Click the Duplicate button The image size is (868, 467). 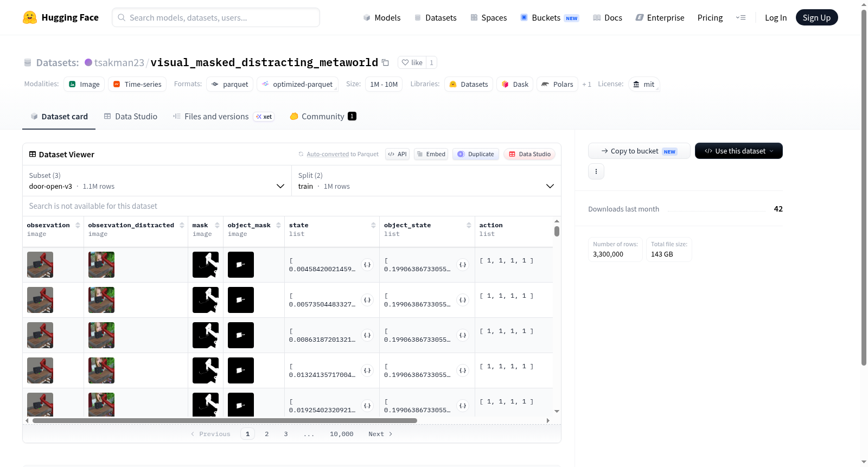coord(475,154)
